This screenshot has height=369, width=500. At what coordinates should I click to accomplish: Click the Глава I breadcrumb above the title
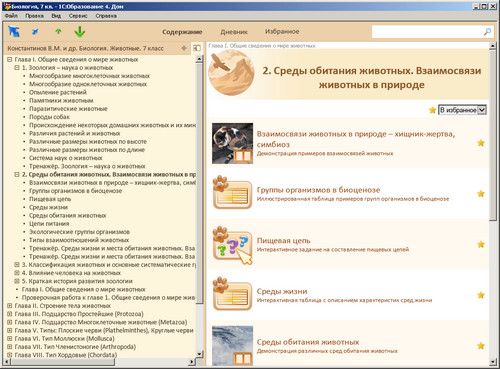coord(262,46)
